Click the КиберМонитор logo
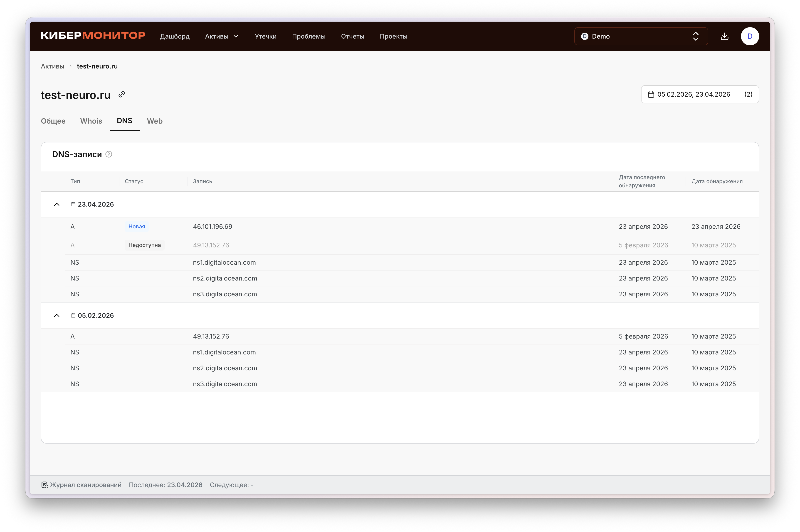The image size is (800, 532). (93, 36)
